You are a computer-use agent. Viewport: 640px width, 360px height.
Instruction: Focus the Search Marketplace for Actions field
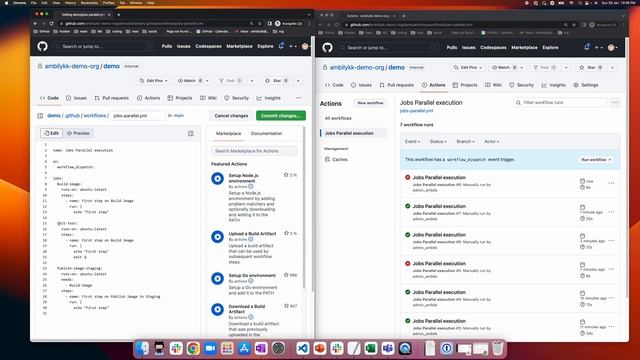254,151
